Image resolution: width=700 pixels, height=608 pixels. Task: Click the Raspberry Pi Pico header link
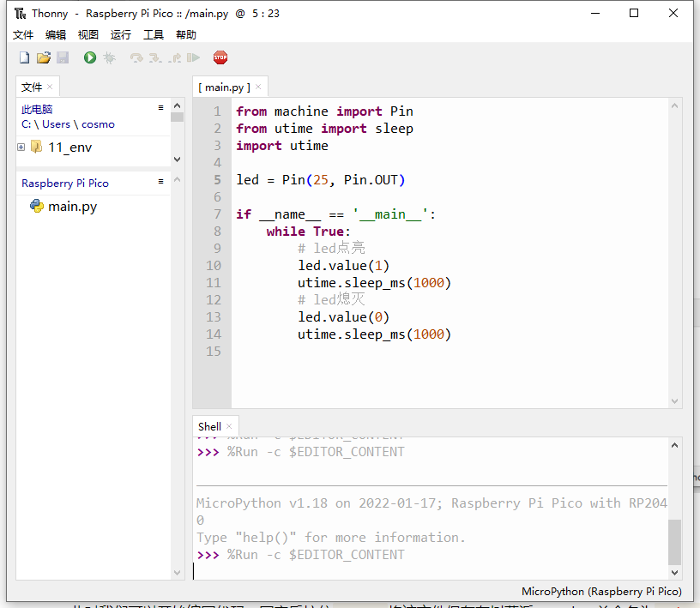[65, 183]
